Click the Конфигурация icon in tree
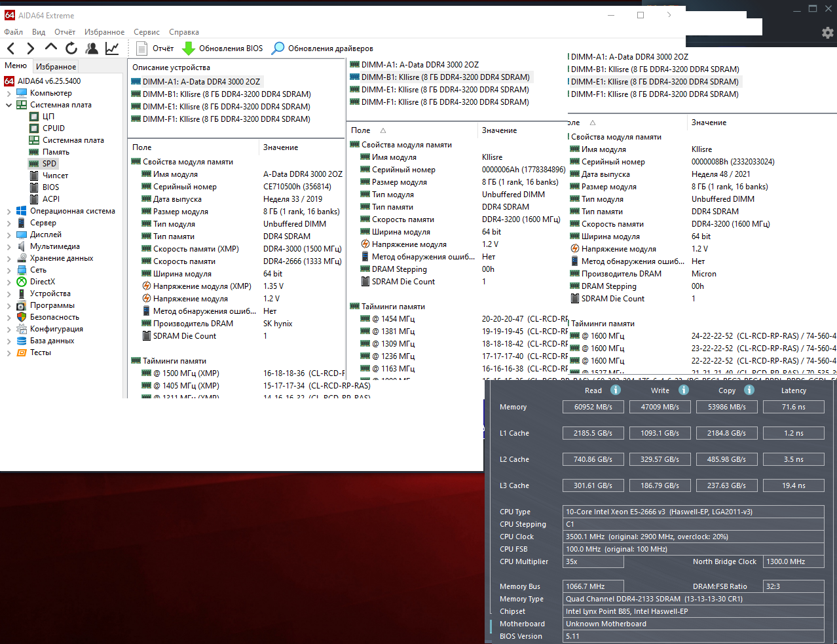This screenshot has width=837, height=644. [x=21, y=329]
